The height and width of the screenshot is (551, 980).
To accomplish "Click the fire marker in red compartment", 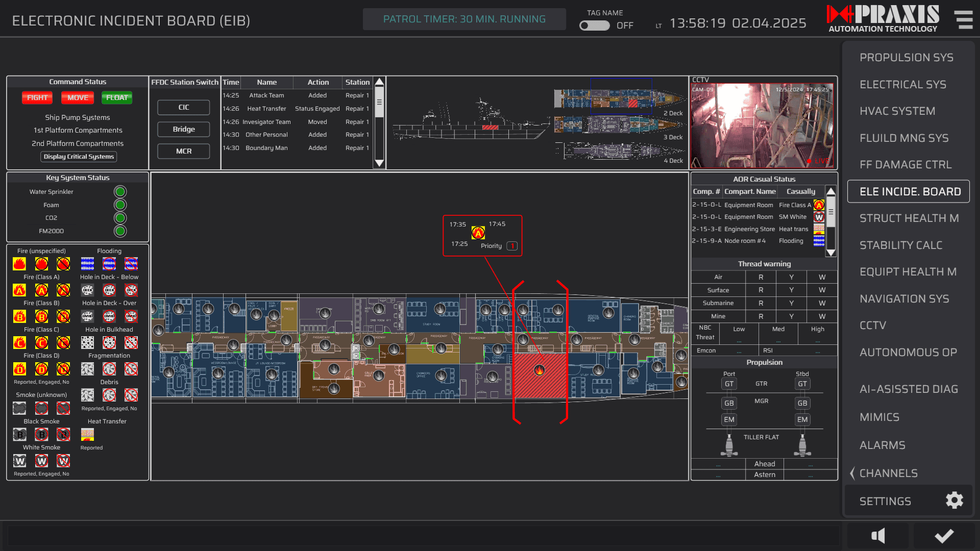I will click(x=540, y=370).
